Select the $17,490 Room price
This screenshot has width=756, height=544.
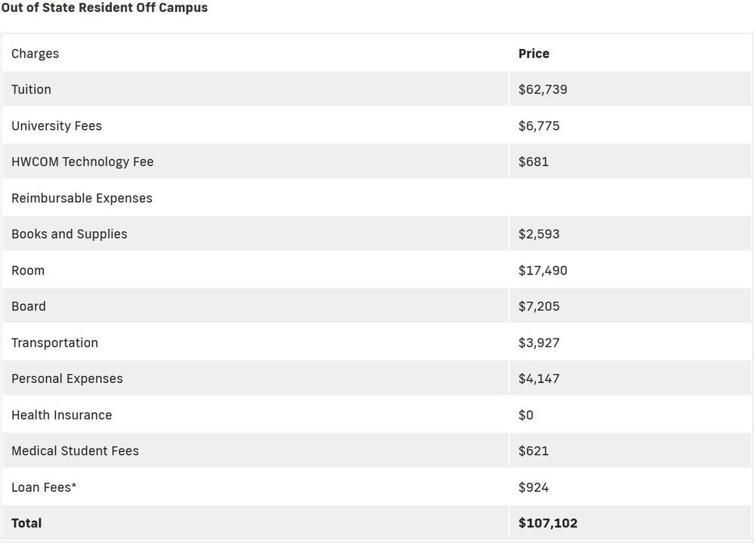tap(543, 270)
